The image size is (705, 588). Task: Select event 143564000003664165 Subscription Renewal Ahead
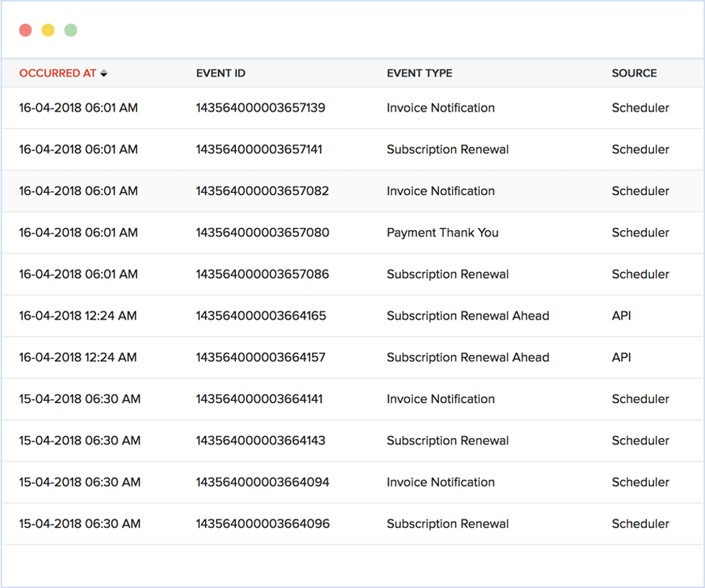[468, 316]
